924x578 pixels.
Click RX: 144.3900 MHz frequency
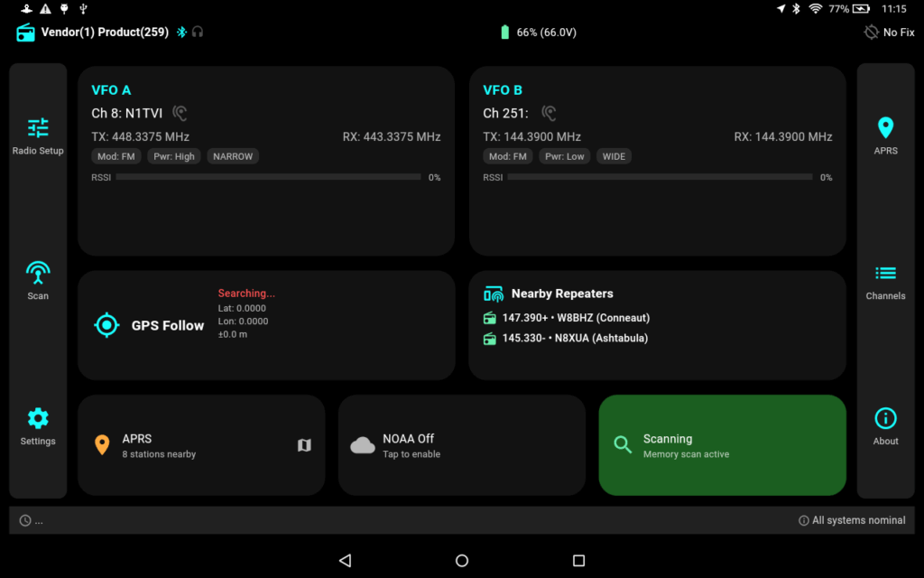[782, 137]
